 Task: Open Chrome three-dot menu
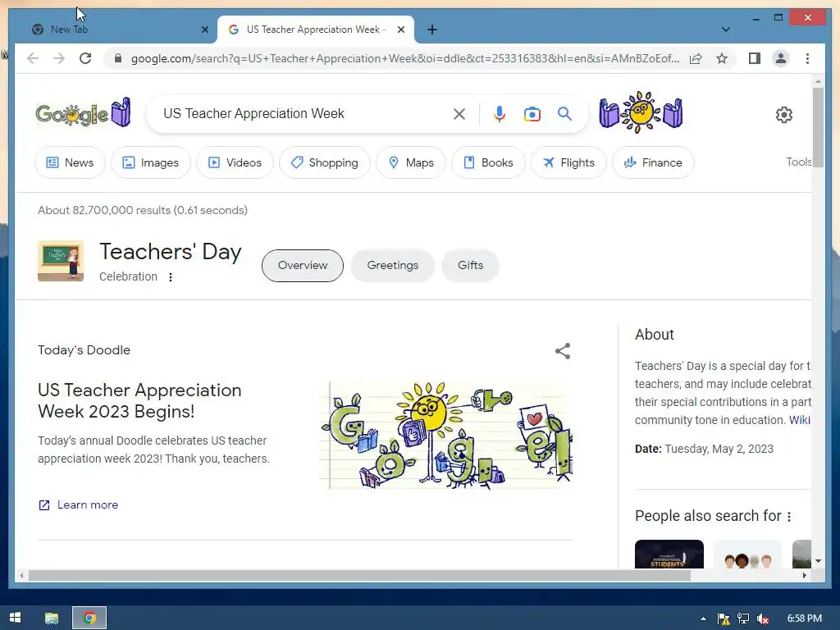pyautogui.click(x=807, y=58)
